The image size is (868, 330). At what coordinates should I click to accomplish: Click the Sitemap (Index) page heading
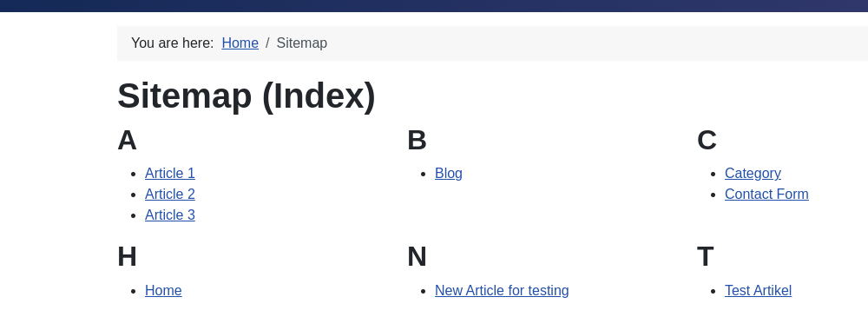click(247, 96)
